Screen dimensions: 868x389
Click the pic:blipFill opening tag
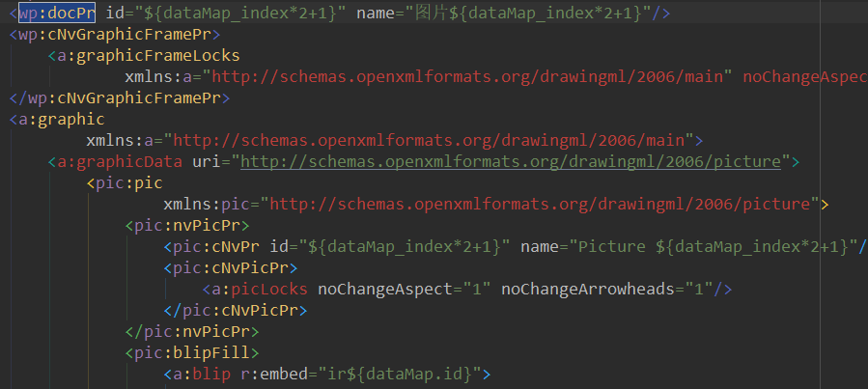coord(191,353)
